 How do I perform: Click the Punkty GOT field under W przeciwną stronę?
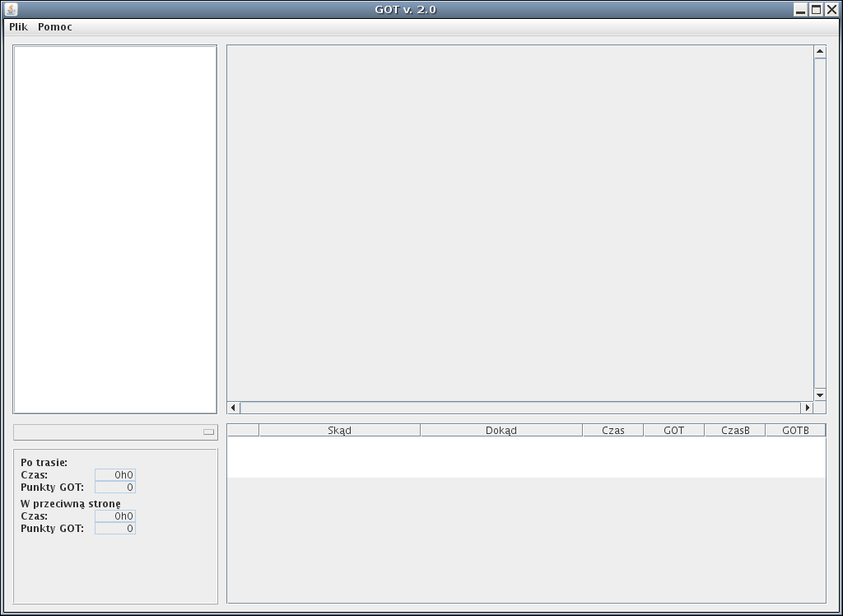[115, 529]
